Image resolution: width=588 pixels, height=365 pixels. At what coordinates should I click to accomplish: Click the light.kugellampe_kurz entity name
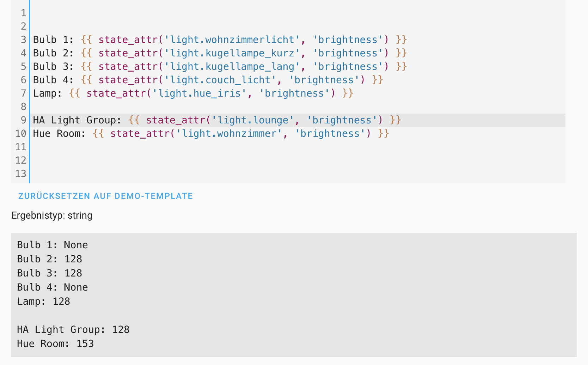pos(233,53)
